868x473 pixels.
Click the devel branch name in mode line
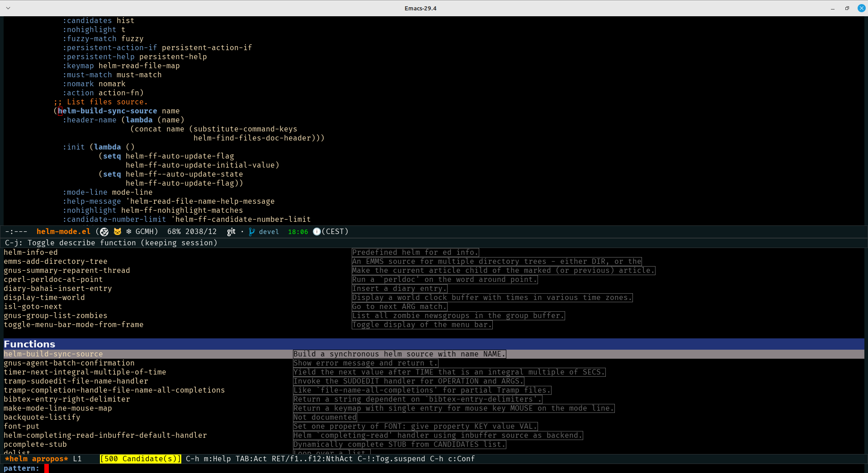click(x=269, y=232)
